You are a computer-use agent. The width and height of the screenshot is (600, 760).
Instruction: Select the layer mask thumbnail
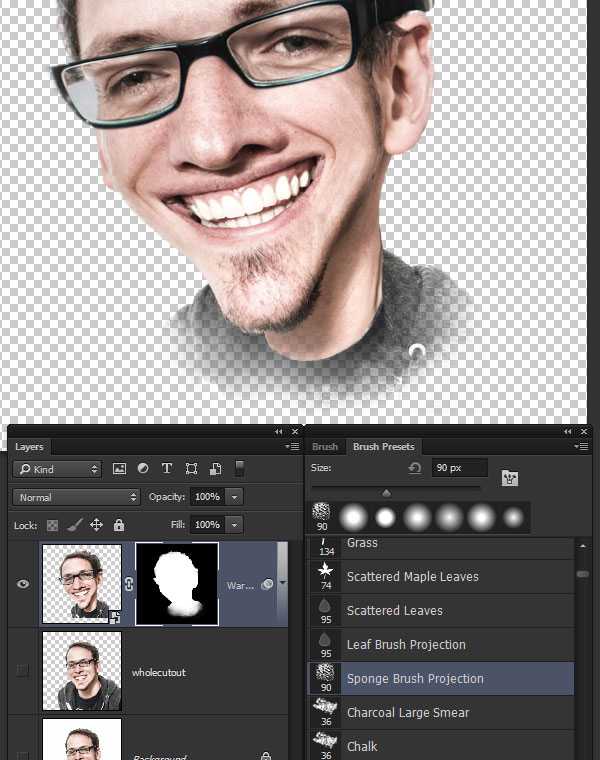[x=177, y=584]
